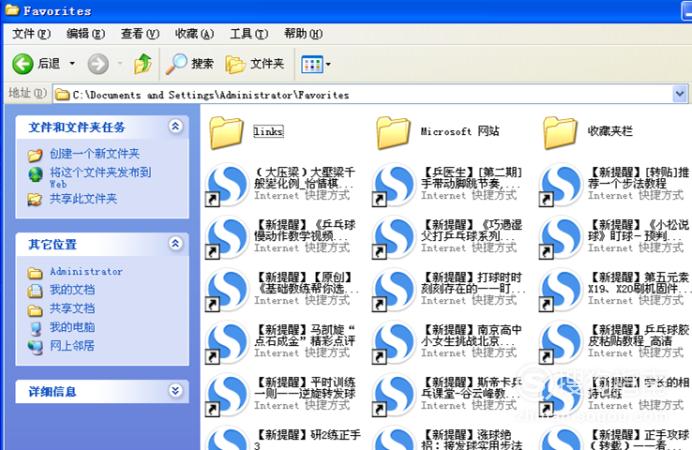The height and width of the screenshot is (450, 692).
Task: Click 涨球绝招：接发球实用步法 name text
Action: click(472, 440)
